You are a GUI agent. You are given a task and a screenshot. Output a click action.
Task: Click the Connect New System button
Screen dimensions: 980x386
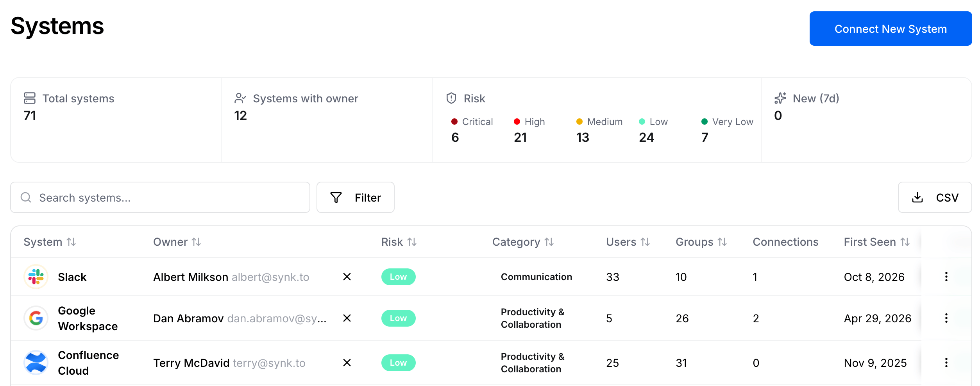coord(891,29)
